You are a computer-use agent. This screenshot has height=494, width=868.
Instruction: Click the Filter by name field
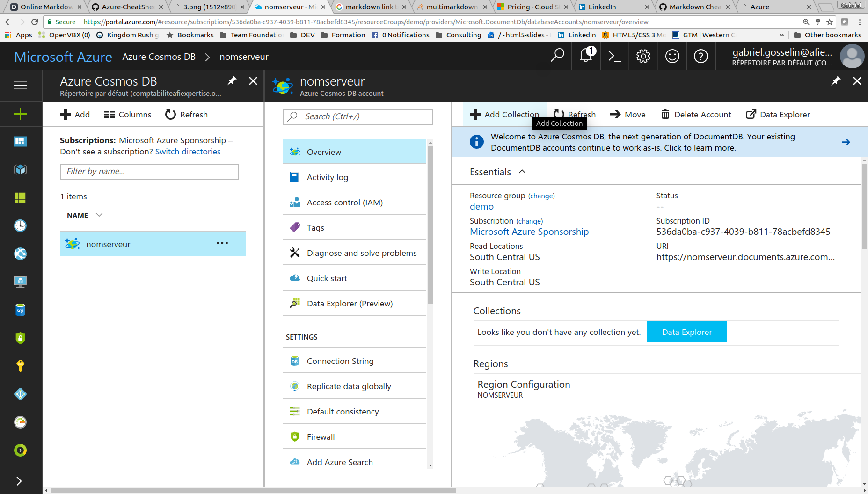click(x=149, y=171)
